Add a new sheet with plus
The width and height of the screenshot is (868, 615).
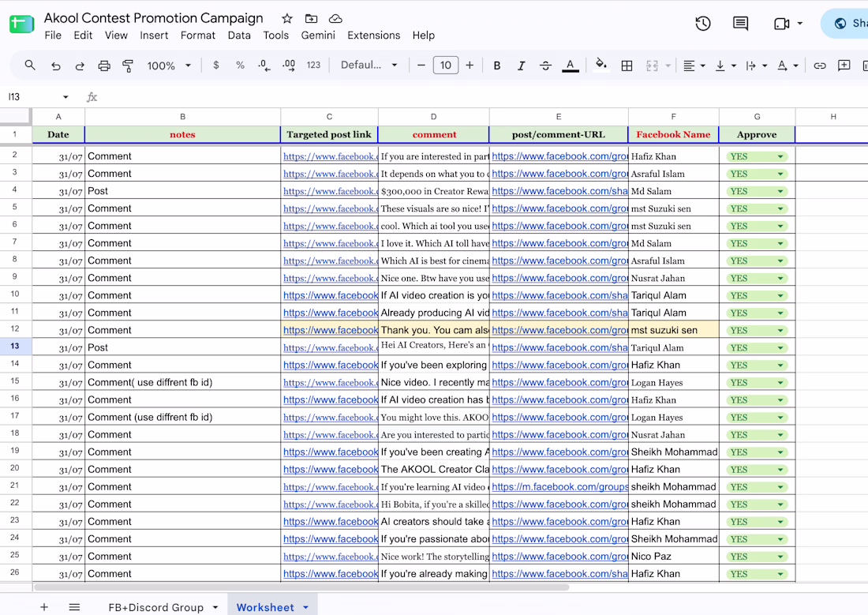[x=44, y=607]
